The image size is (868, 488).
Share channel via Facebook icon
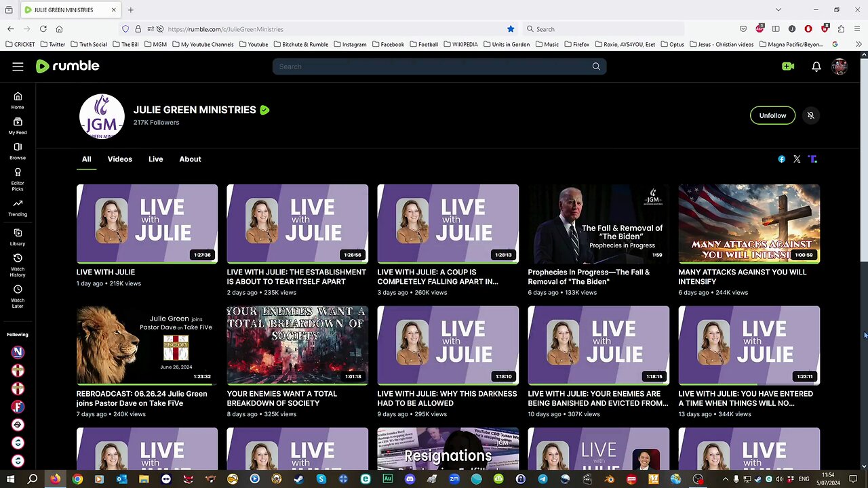pos(782,159)
